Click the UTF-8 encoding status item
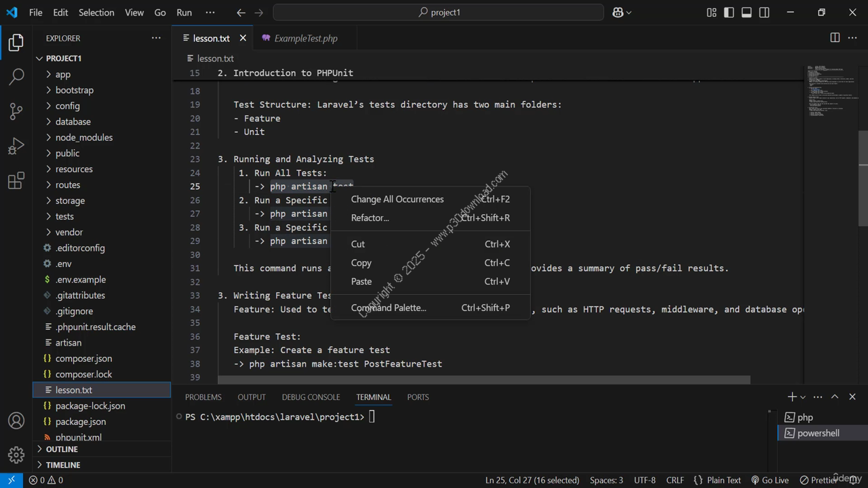Image resolution: width=868 pixels, height=488 pixels. tap(644, 480)
